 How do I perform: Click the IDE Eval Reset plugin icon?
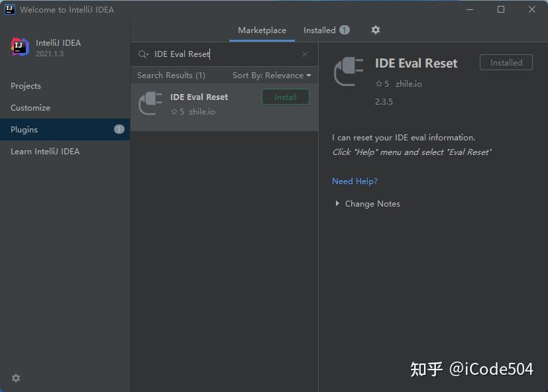pos(150,103)
